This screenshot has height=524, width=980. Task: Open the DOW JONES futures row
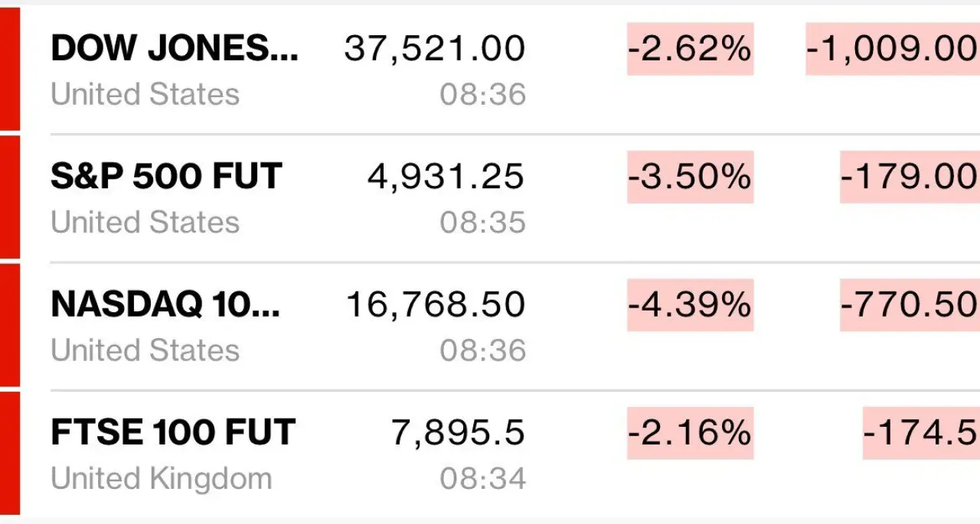(x=174, y=49)
